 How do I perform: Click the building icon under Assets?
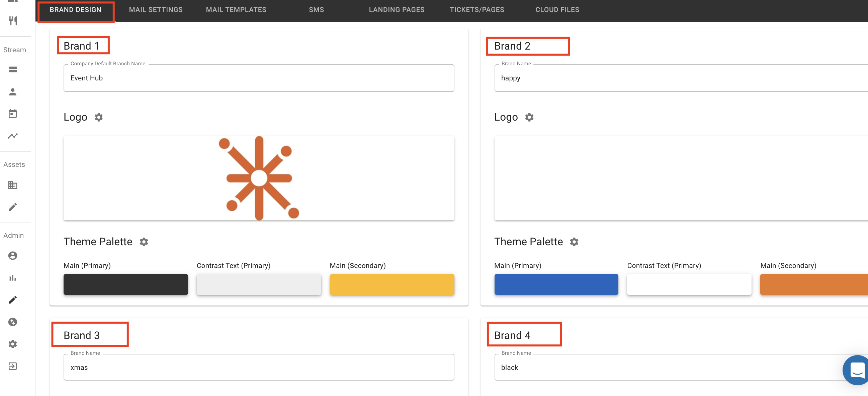(x=13, y=185)
